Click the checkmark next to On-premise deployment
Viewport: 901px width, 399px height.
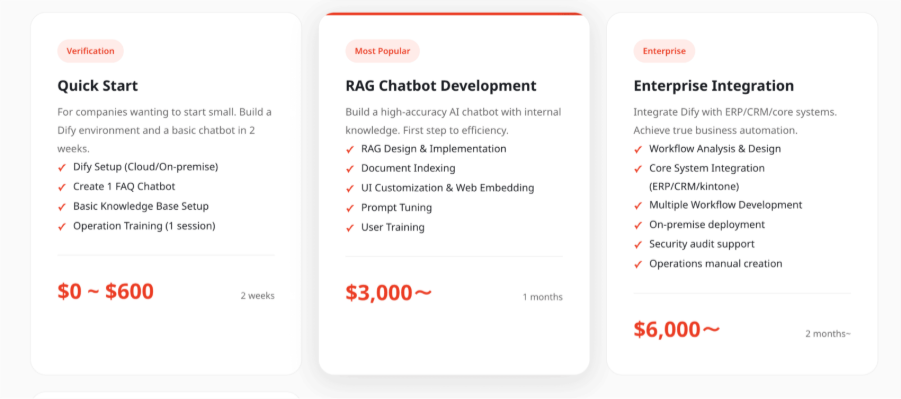pos(638,225)
